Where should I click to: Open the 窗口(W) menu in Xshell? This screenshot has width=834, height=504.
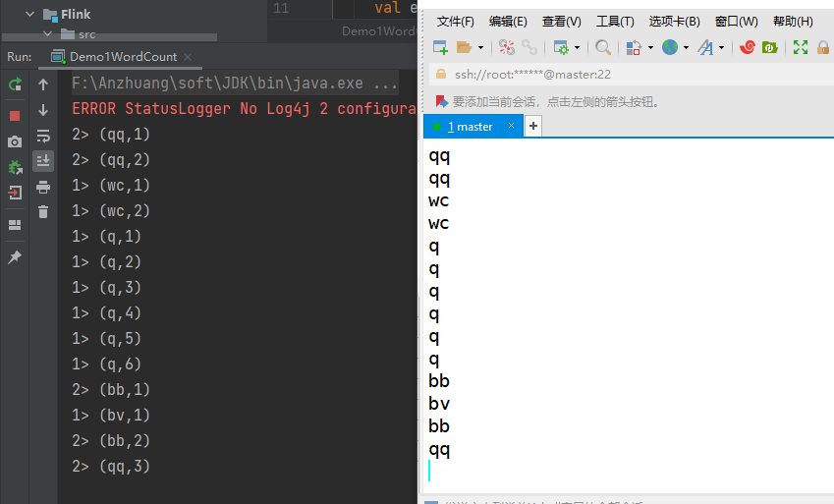736,22
